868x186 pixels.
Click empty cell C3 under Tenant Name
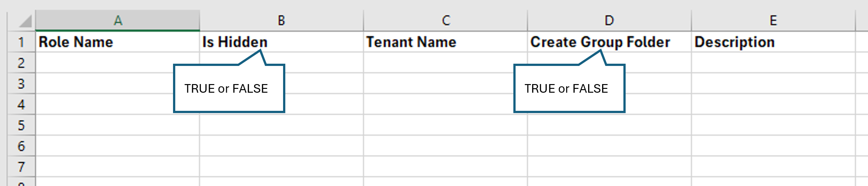tap(446, 83)
